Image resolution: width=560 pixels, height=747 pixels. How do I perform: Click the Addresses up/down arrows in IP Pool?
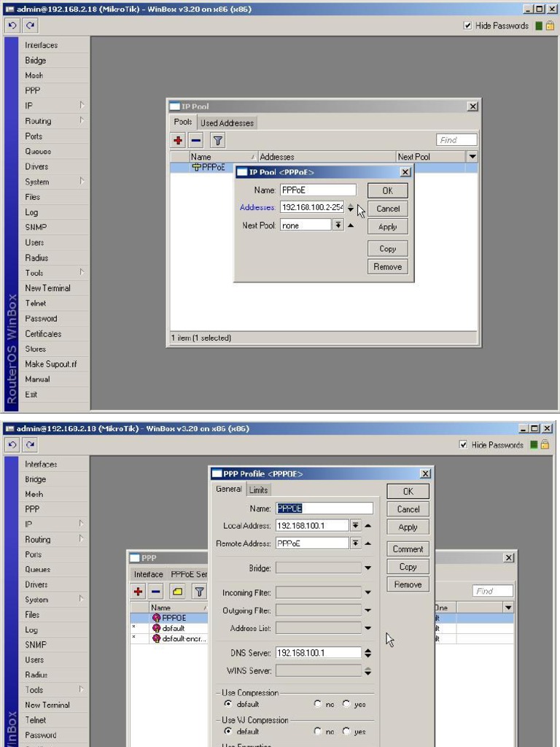351,208
